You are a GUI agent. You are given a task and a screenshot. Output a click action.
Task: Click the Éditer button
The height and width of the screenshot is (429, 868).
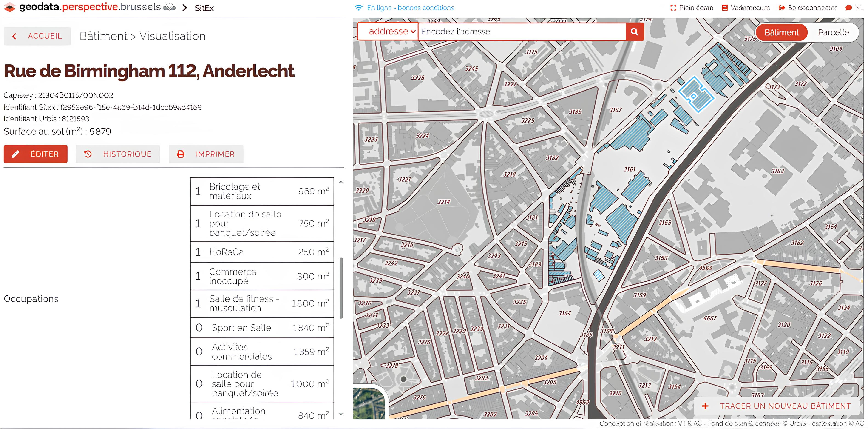36,154
